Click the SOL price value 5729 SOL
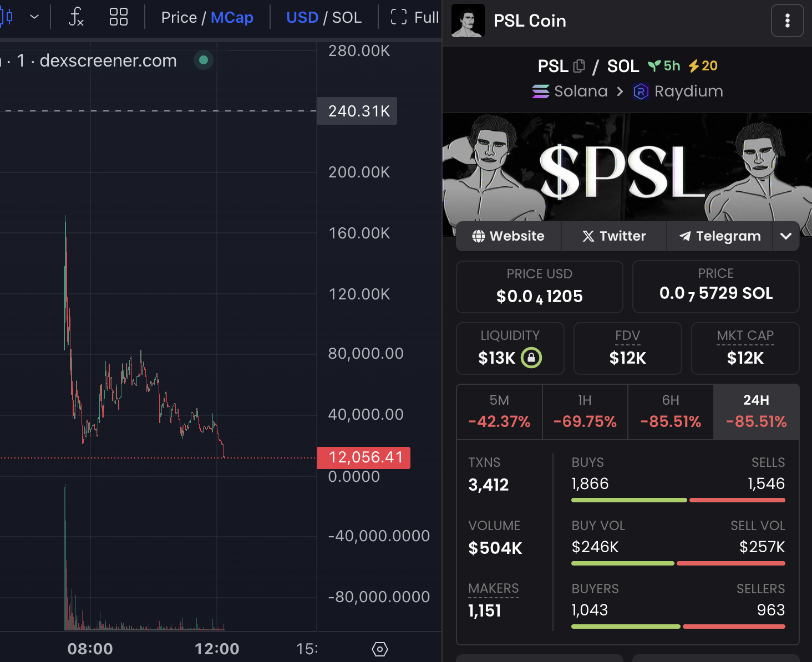The width and height of the screenshot is (812, 662). [x=716, y=293]
